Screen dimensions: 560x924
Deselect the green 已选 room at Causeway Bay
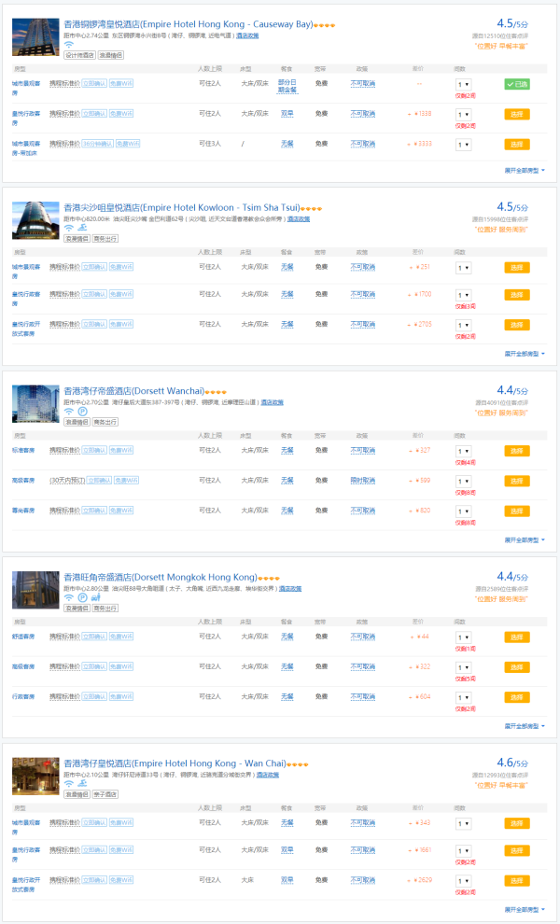517,84
